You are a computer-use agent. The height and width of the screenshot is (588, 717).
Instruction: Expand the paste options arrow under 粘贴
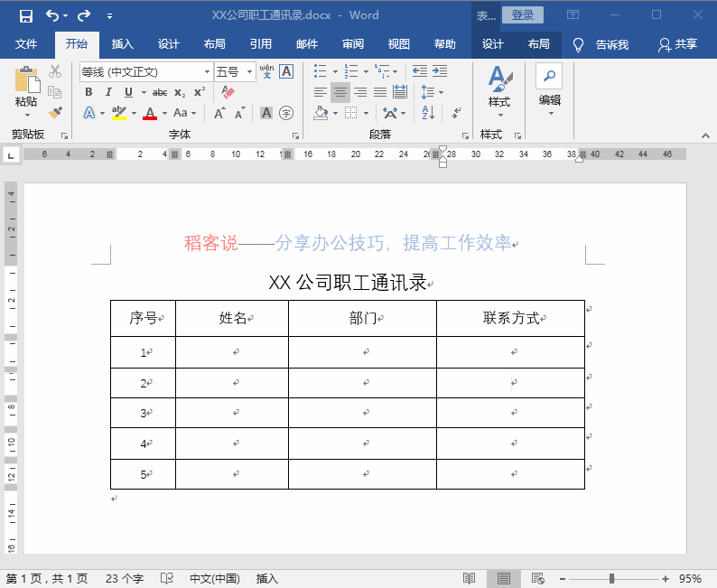tap(27, 115)
